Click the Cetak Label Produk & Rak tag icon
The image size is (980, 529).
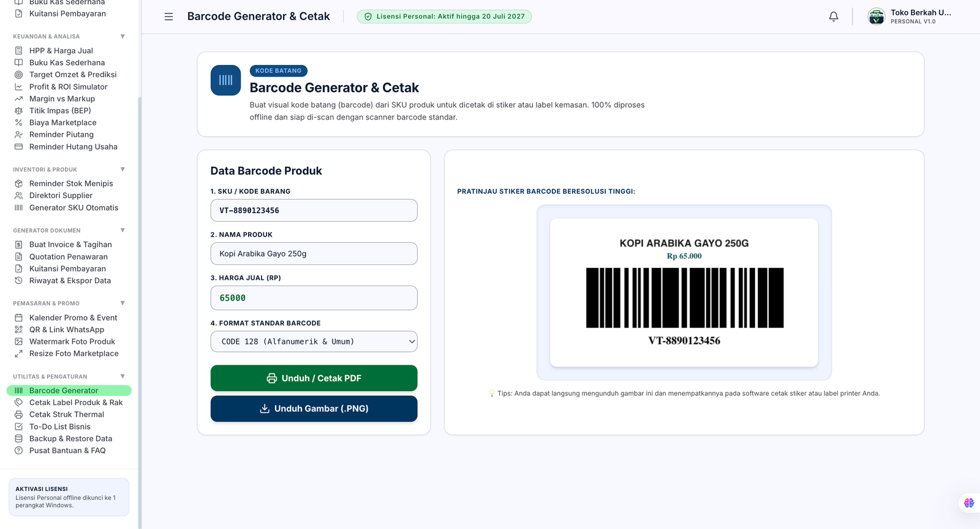coord(18,403)
